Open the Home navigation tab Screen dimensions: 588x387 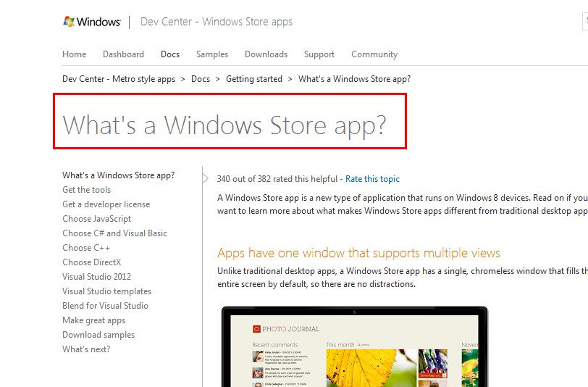[x=75, y=54]
